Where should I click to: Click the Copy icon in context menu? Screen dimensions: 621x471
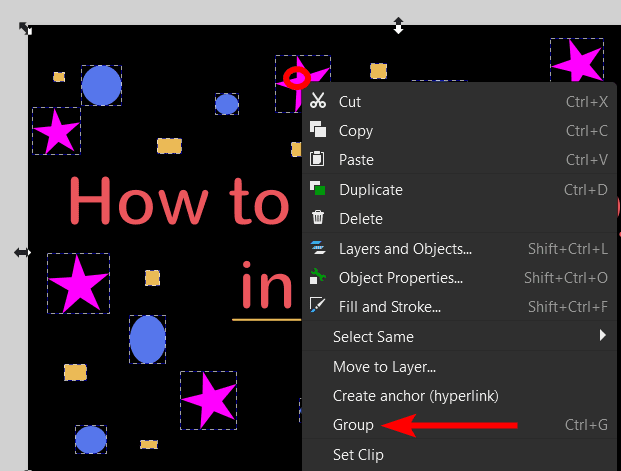pyautogui.click(x=318, y=130)
